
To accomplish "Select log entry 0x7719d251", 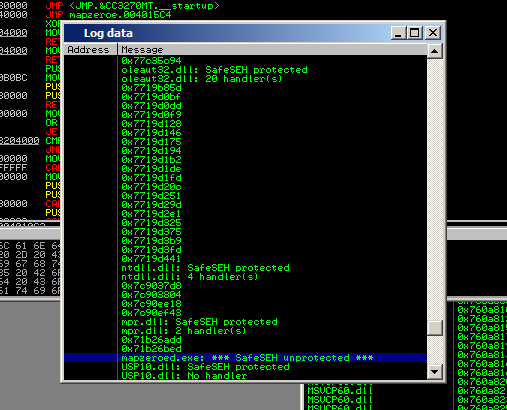I will tap(151, 196).
